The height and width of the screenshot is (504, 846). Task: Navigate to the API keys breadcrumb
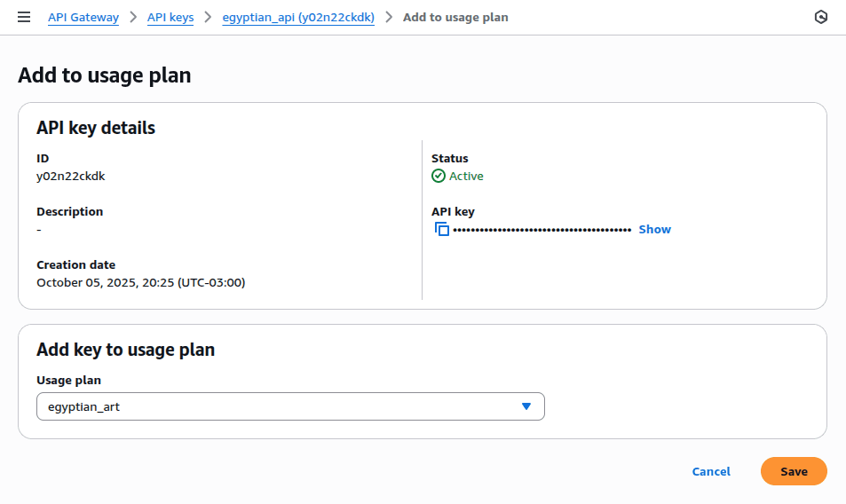[x=170, y=18]
